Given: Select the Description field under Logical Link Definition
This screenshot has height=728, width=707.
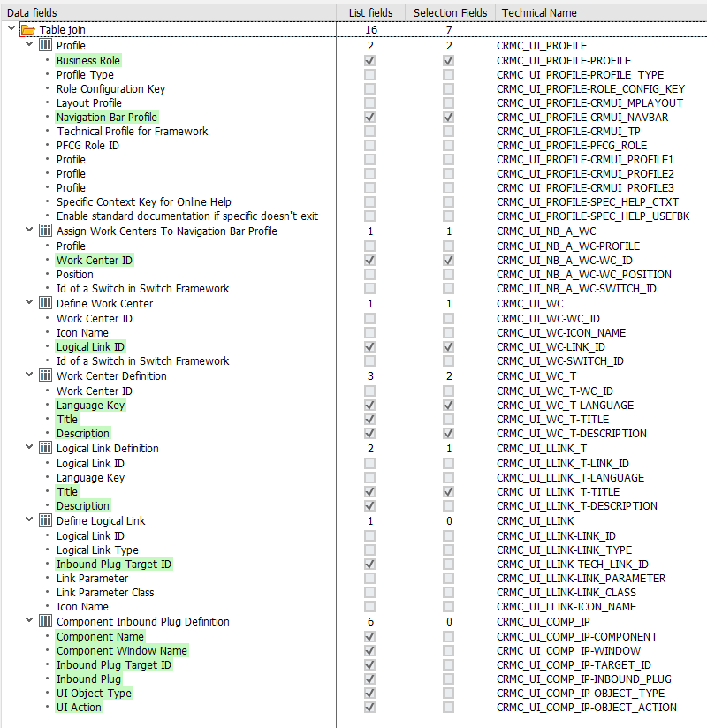Looking at the screenshot, I should click(83, 506).
